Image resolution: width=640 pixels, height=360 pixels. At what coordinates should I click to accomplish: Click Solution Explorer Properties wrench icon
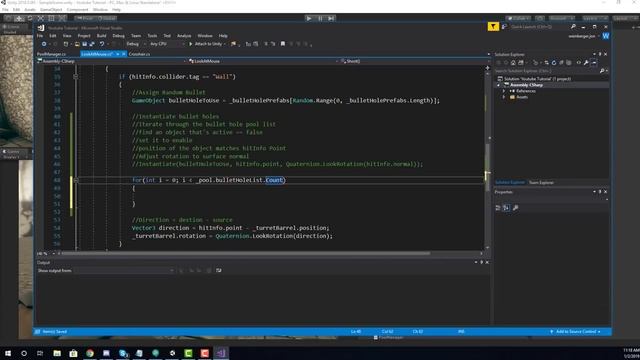tap(586, 63)
